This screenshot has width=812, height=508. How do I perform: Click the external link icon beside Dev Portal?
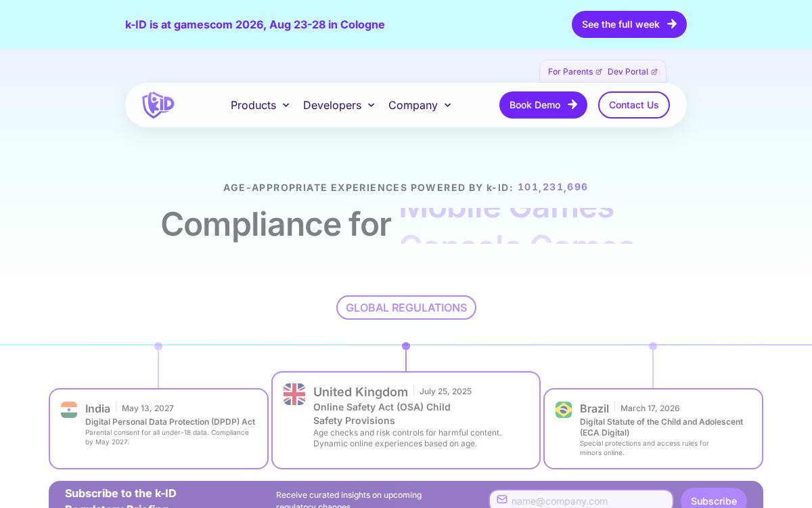pyautogui.click(x=654, y=72)
